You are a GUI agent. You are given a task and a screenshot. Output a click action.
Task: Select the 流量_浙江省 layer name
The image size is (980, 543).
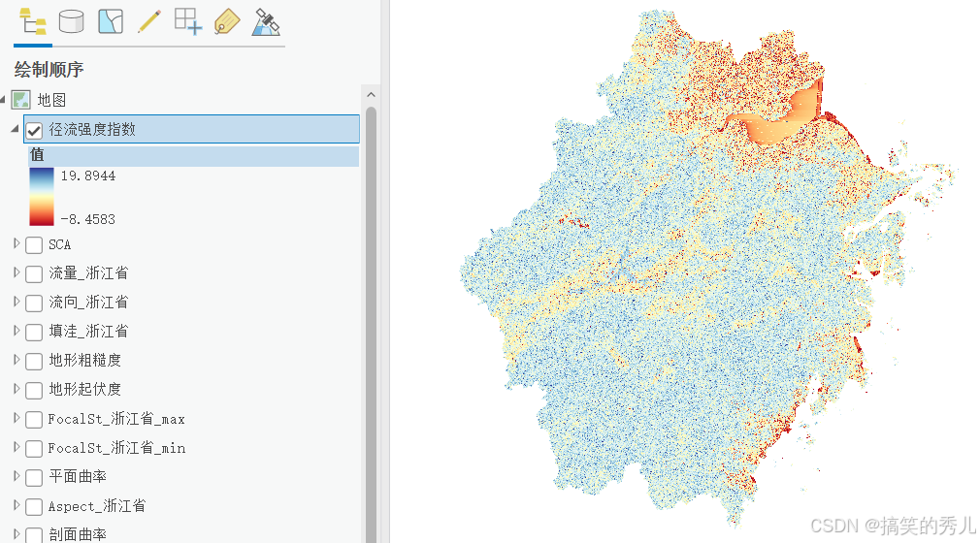[x=88, y=273]
